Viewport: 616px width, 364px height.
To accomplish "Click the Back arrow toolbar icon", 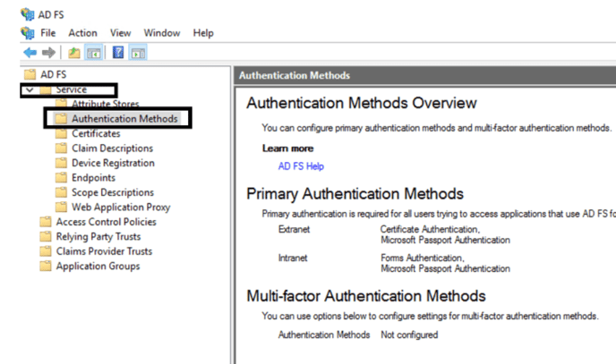I will [x=29, y=53].
